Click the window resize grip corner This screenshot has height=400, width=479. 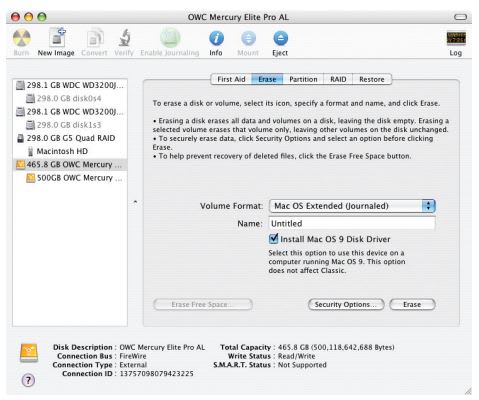pos(468,391)
